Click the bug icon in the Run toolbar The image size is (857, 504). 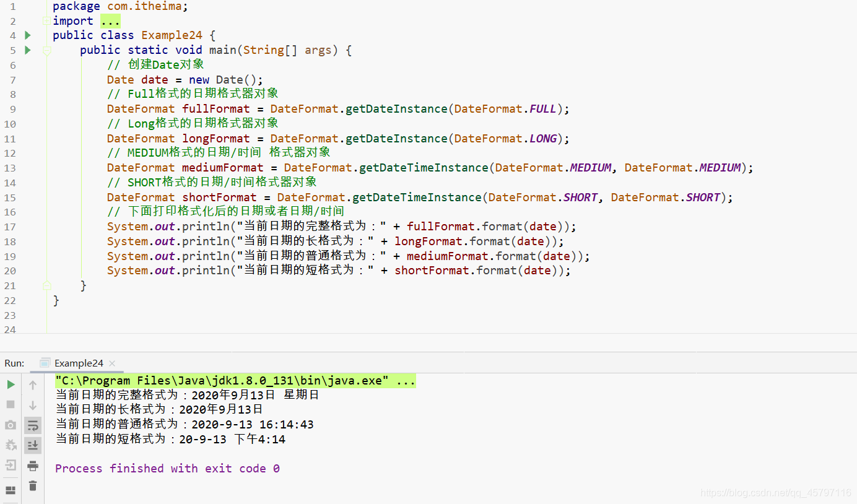[11, 445]
